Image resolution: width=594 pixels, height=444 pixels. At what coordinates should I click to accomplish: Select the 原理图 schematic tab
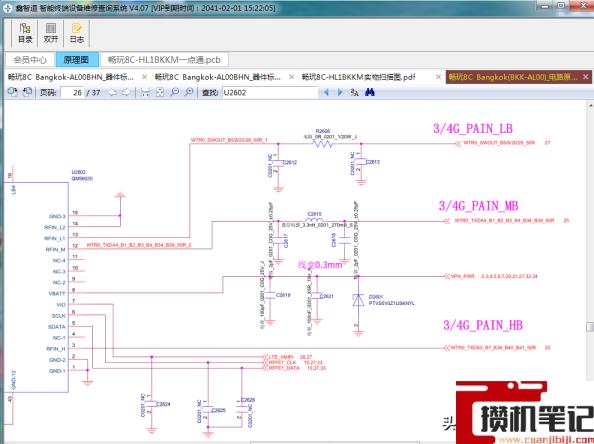77,60
